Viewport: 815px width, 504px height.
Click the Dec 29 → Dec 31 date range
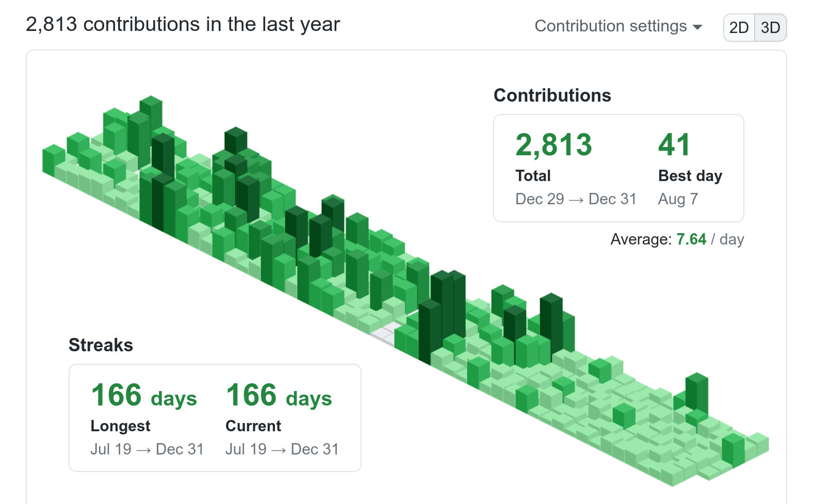coord(576,199)
